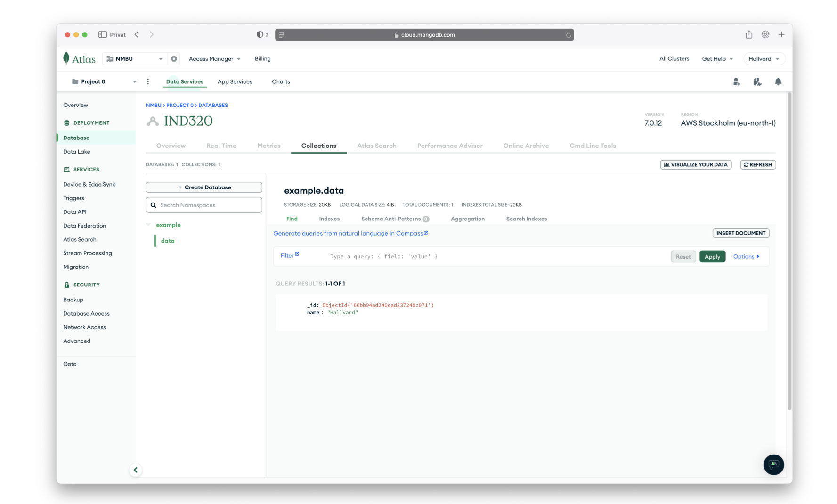Viewport: 837px width, 504px height.
Task: Open the support chat bubble
Action: tap(773, 464)
